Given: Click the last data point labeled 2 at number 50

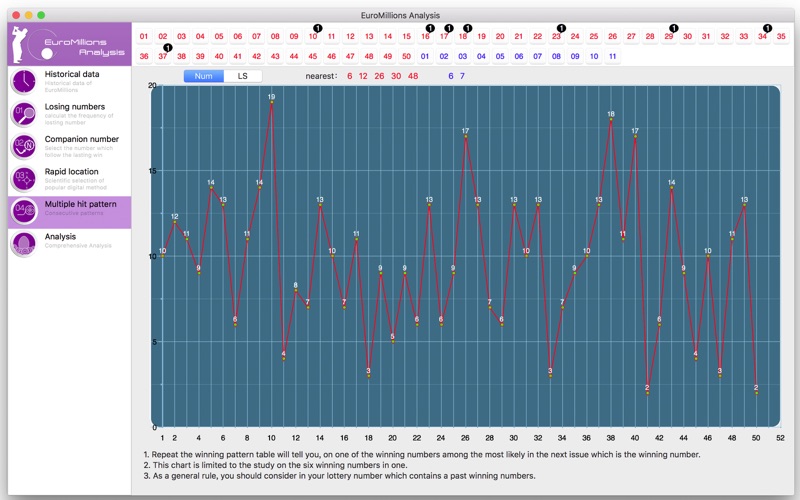Looking at the screenshot, I should click(756, 393).
